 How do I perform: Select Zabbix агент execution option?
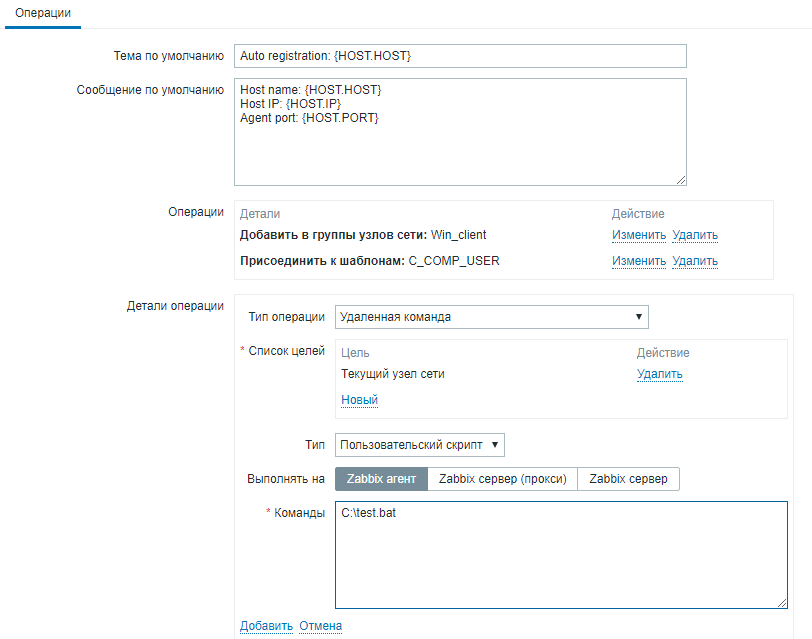tap(381, 479)
